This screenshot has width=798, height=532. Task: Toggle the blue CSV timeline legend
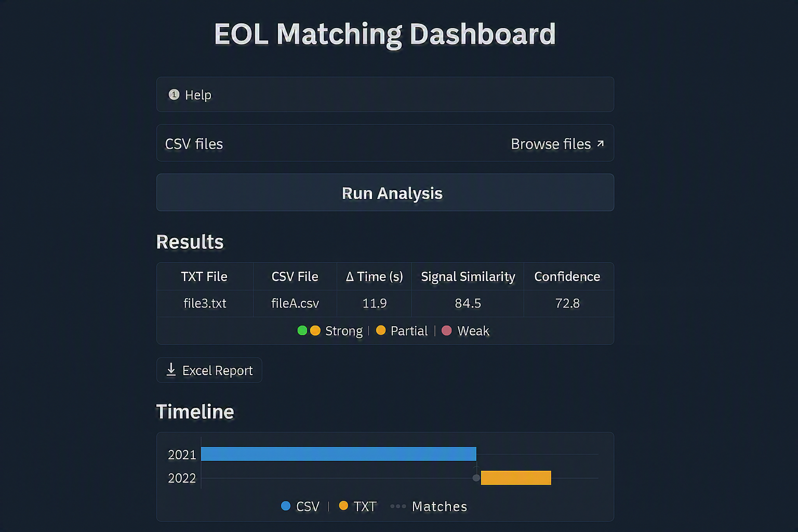pyautogui.click(x=300, y=506)
